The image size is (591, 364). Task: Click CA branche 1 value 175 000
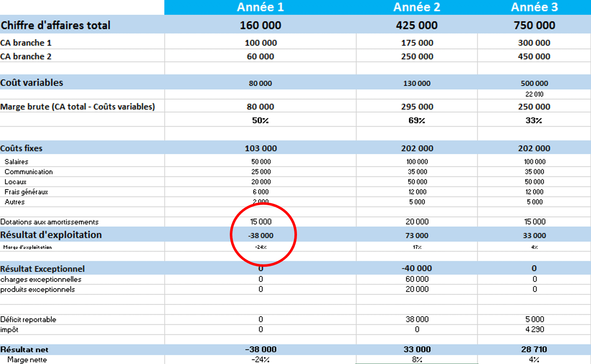pyautogui.click(x=417, y=43)
